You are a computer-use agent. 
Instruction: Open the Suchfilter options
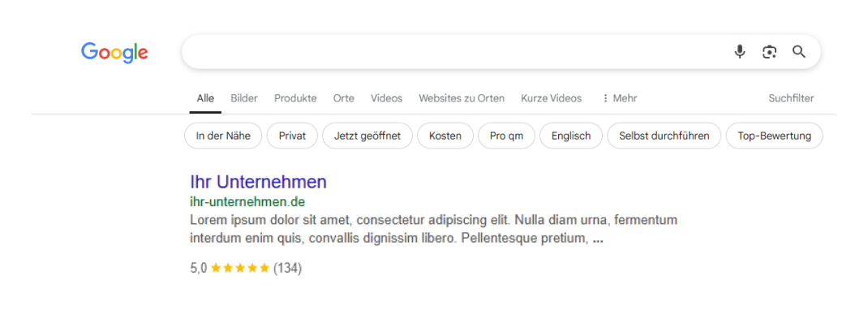click(x=791, y=98)
